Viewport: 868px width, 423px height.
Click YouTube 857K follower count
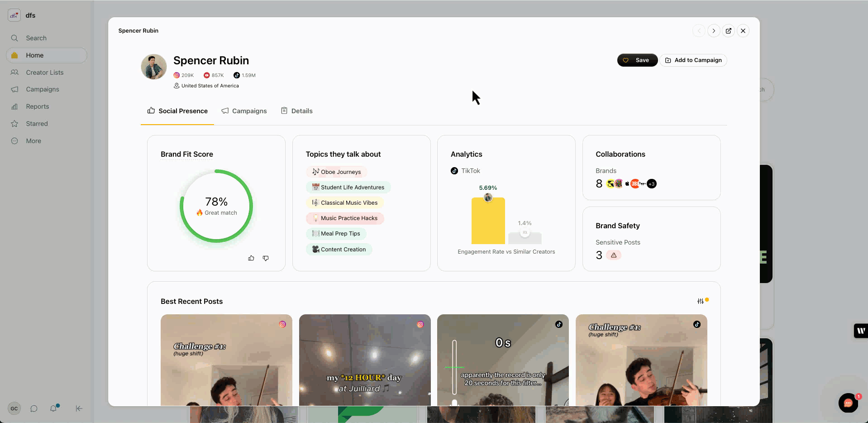pos(214,75)
